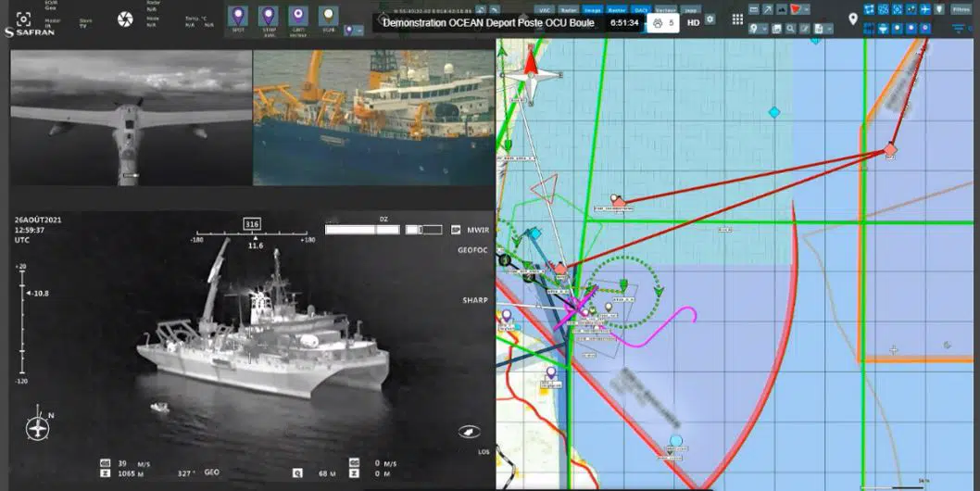Viewport: 980px width, 491px height.
Task: Toggle HD video quality
Action: [693, 20]
